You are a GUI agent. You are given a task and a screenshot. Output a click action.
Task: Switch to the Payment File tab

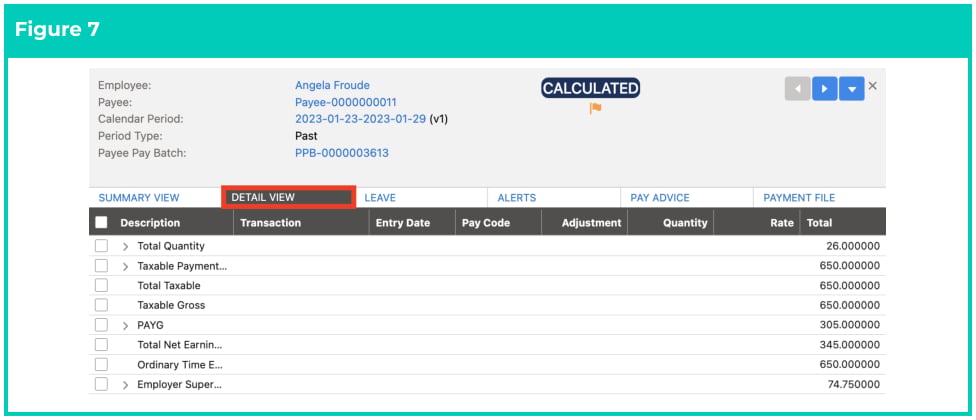799,198
